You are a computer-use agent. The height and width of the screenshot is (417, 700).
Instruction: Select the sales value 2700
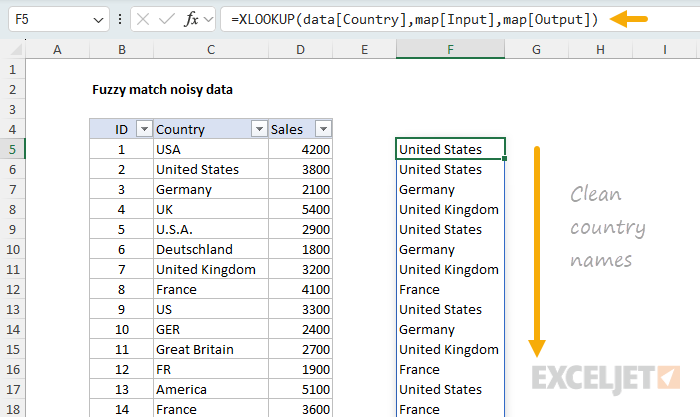pos(300,349)
